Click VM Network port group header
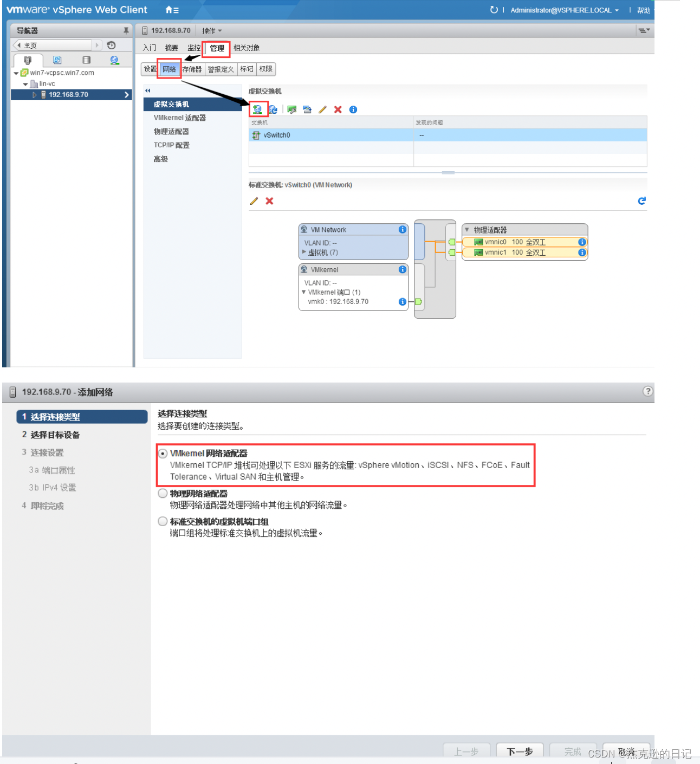Screen dimensions: 700x764 (x=353, y=230)
